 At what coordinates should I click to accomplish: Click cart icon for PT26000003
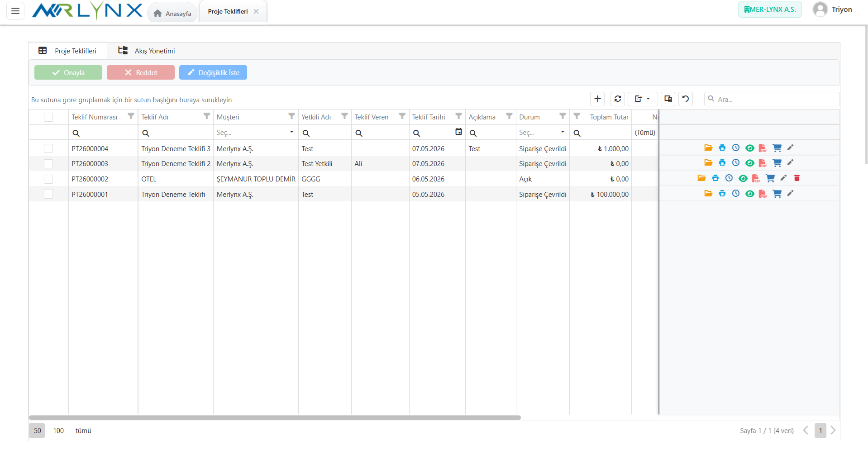tap(777, 163)
